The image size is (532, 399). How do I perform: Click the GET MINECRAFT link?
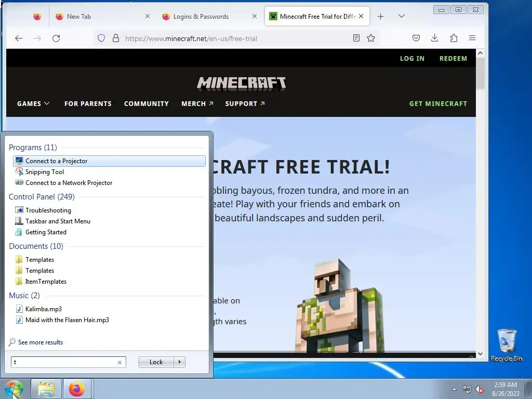point(438,103)
